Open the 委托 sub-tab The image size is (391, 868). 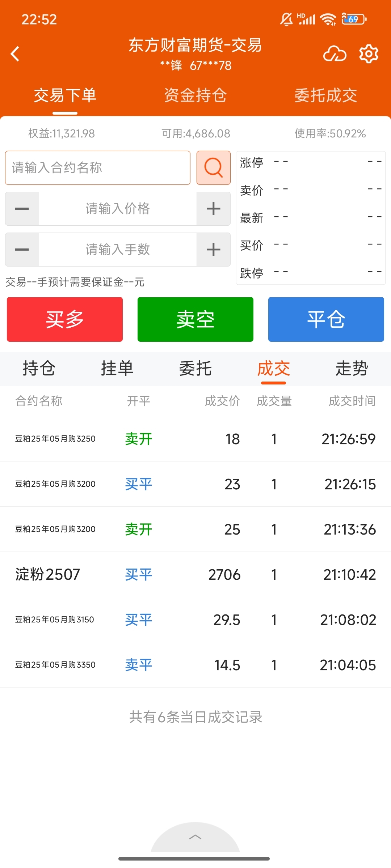(195, 369)
